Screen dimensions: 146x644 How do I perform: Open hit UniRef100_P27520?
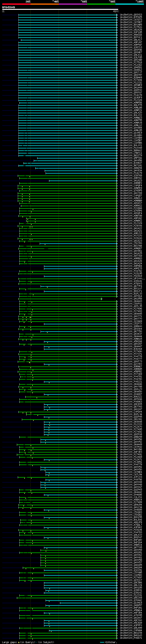[131, 27]
